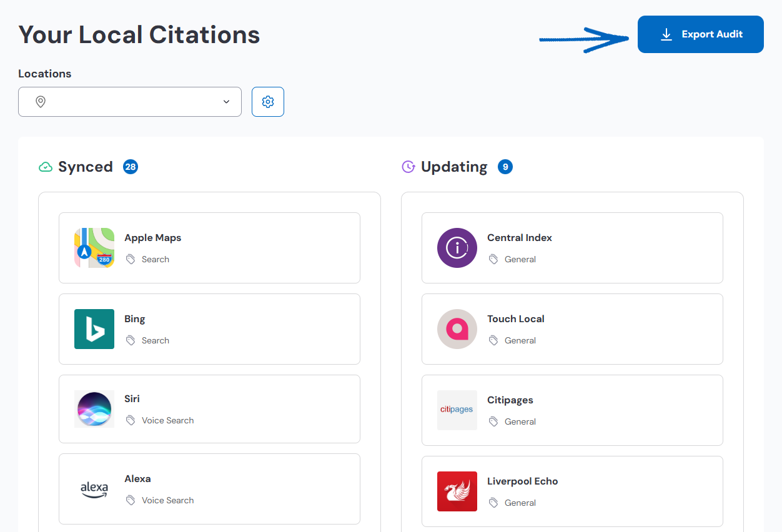Click the Central Index logo

point(457,248)
